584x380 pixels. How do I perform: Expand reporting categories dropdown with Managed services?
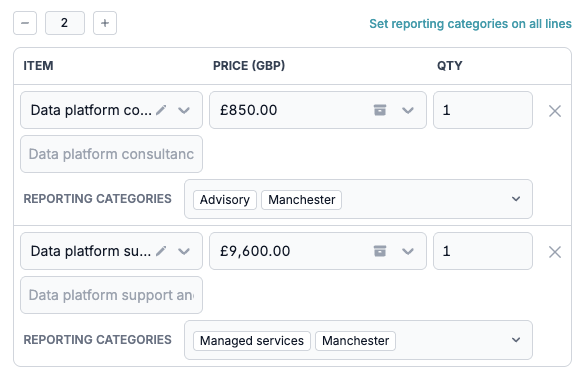click(516, 340)
